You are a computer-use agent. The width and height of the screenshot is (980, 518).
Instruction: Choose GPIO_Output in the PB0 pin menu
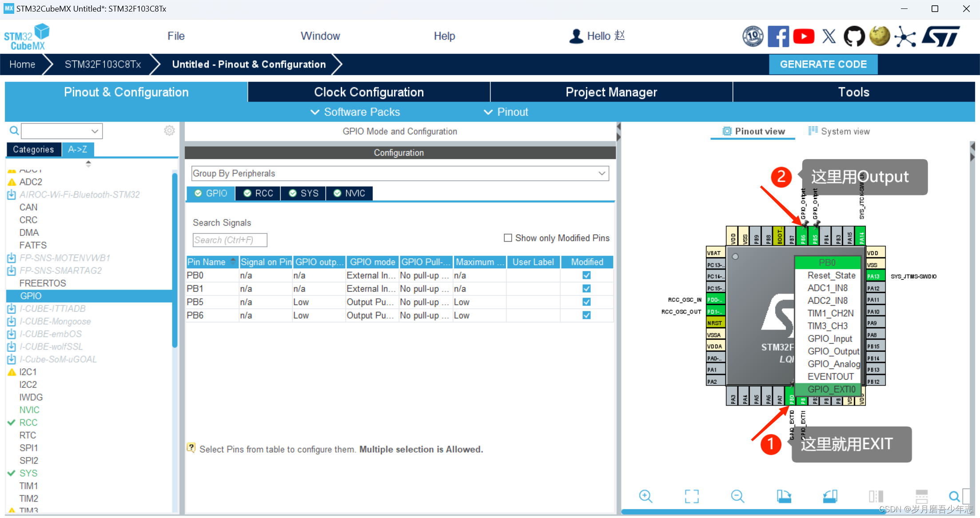click(833, 351)
